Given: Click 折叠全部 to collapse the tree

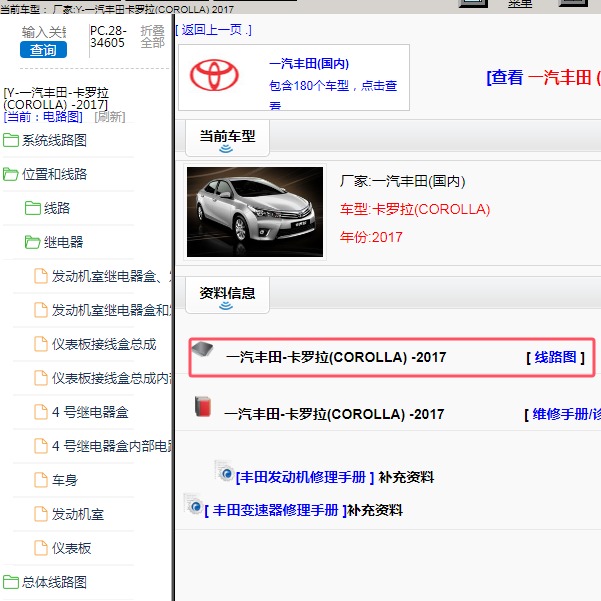Looking at the screenshot, I should (152, 36).
